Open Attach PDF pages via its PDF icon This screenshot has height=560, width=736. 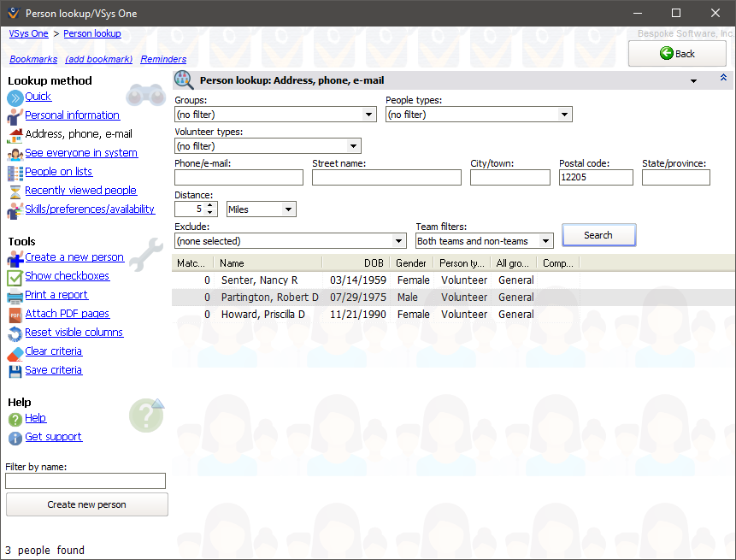(13, 314)
